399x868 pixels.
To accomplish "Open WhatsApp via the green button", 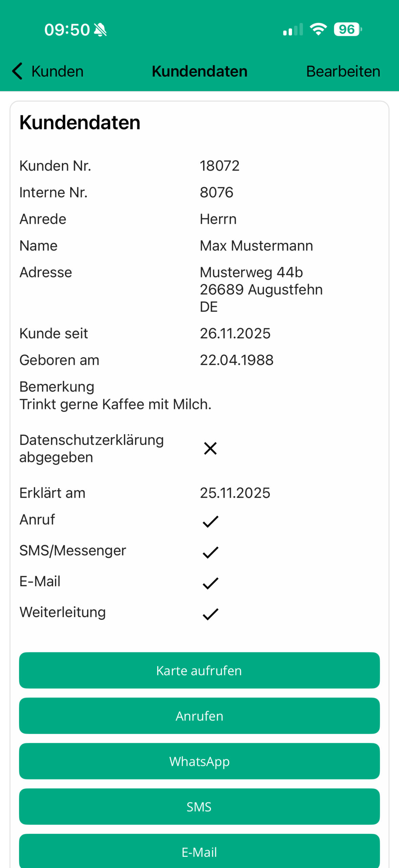I will click(x=199, y=761).
